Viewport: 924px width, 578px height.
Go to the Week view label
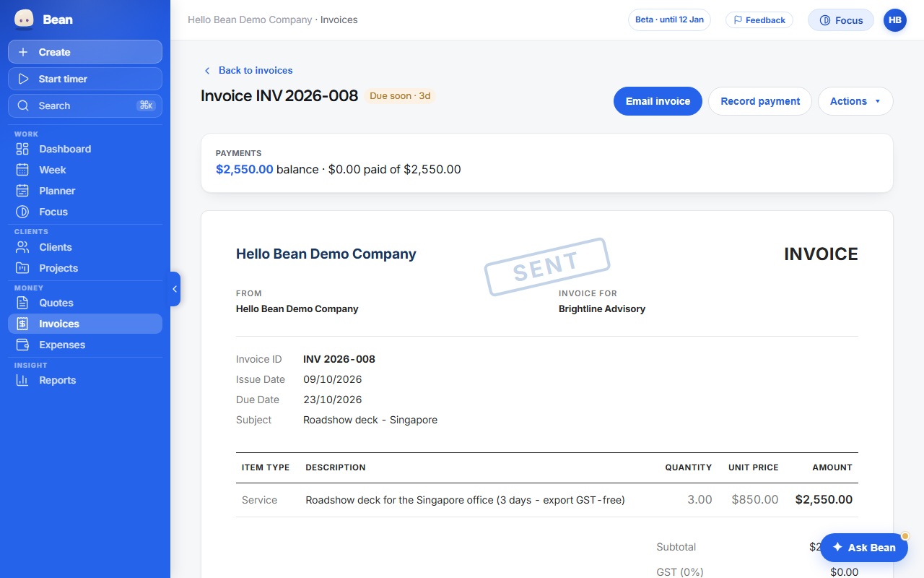(x=53, y=170)
